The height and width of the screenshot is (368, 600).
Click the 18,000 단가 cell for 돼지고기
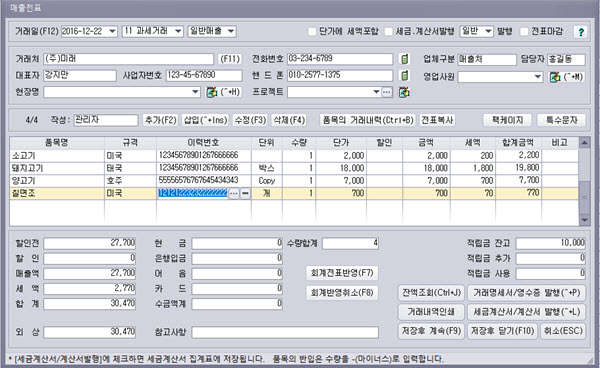pyautogui.click(x=341, y=168)
